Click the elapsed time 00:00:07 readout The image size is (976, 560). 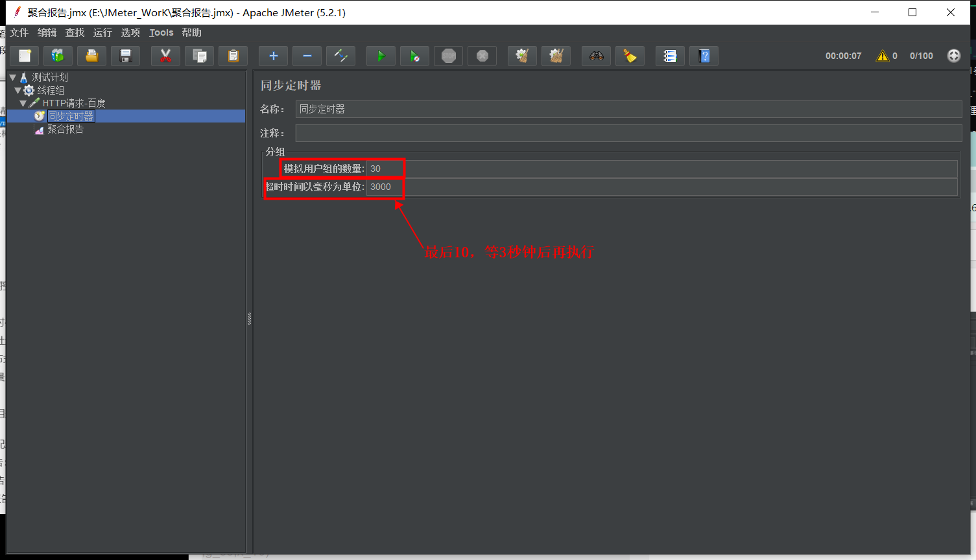tap(843, 56)
